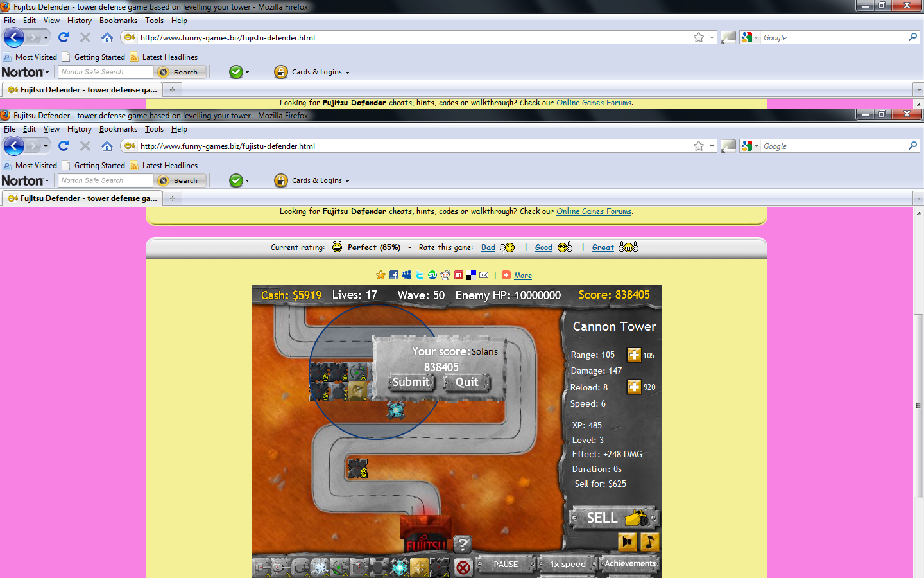This screenshot has width=924, height=578.
Task: Select the first gun turret in the tower bar
Action: (x=261, y=568)
